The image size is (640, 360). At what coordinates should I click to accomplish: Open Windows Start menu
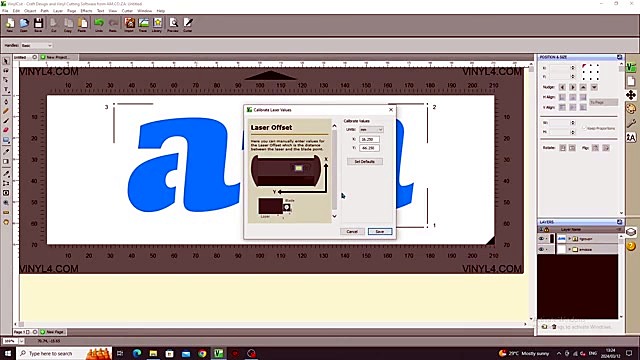(7, 353)
